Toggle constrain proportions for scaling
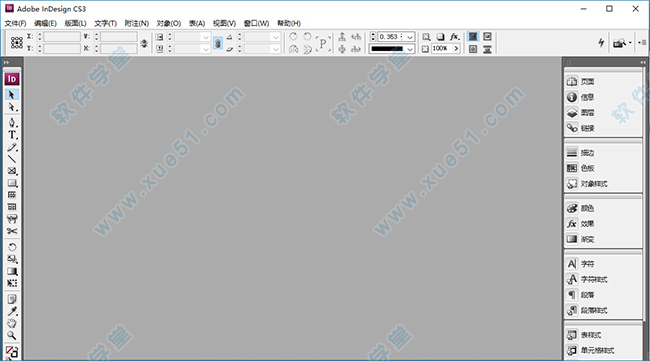This screenshot has width=650, height=361. [218, 43]
